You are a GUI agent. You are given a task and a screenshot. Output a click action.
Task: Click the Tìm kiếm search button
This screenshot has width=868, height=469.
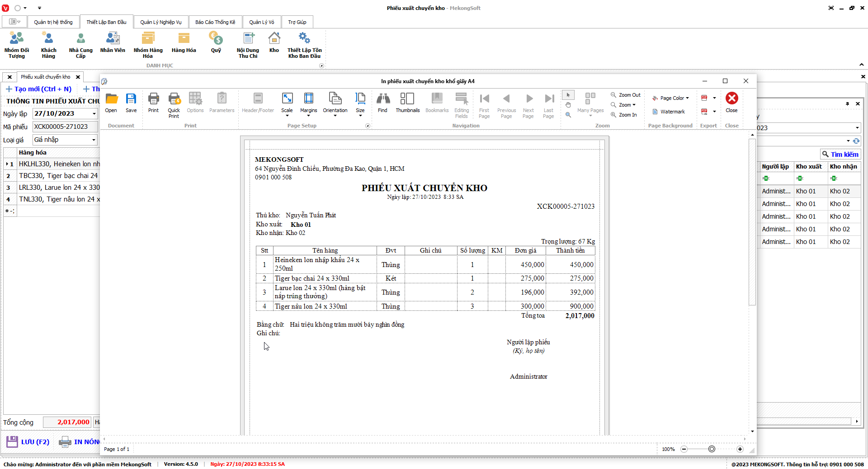tap(840, 155)
